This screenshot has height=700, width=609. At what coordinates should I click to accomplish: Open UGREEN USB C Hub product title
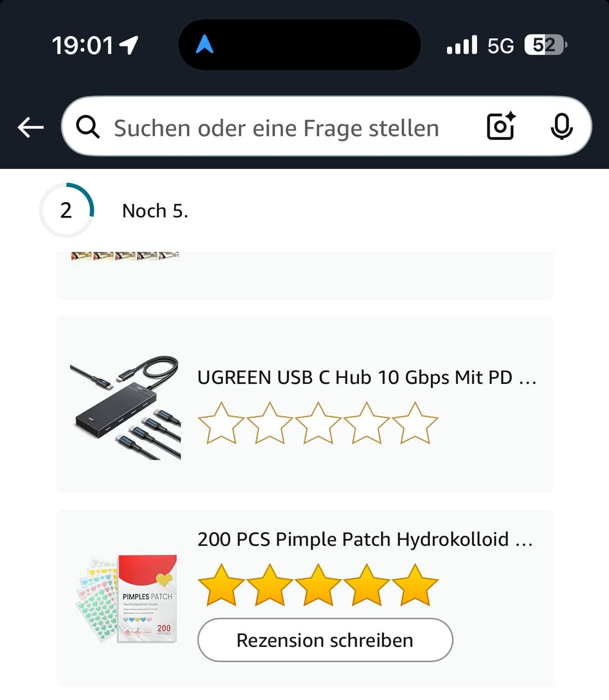(x=367, y=377)
